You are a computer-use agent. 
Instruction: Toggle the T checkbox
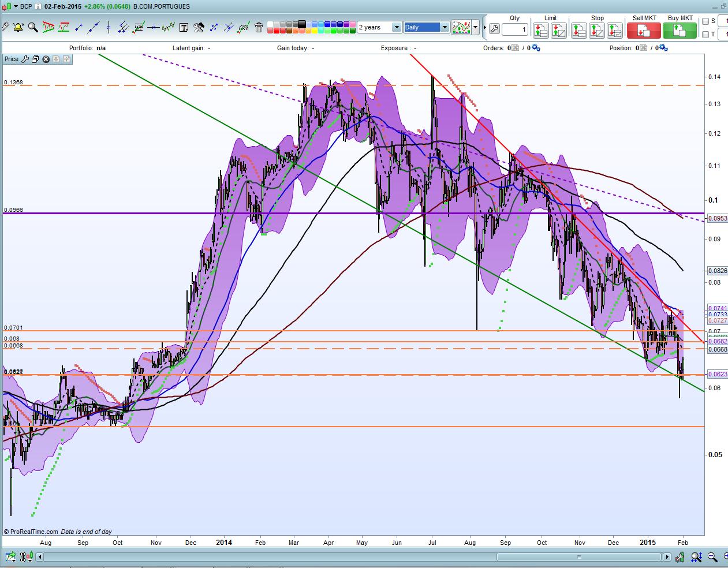click(705, 35)
